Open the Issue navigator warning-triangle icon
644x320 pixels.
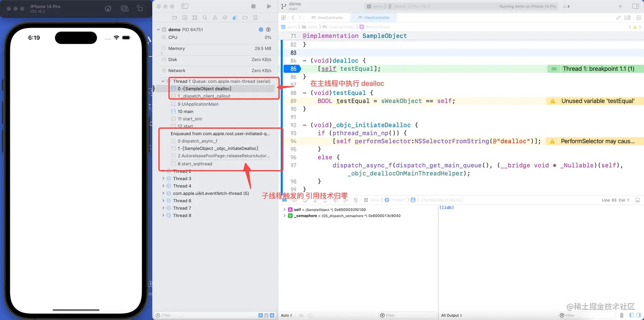coord(215,18)
